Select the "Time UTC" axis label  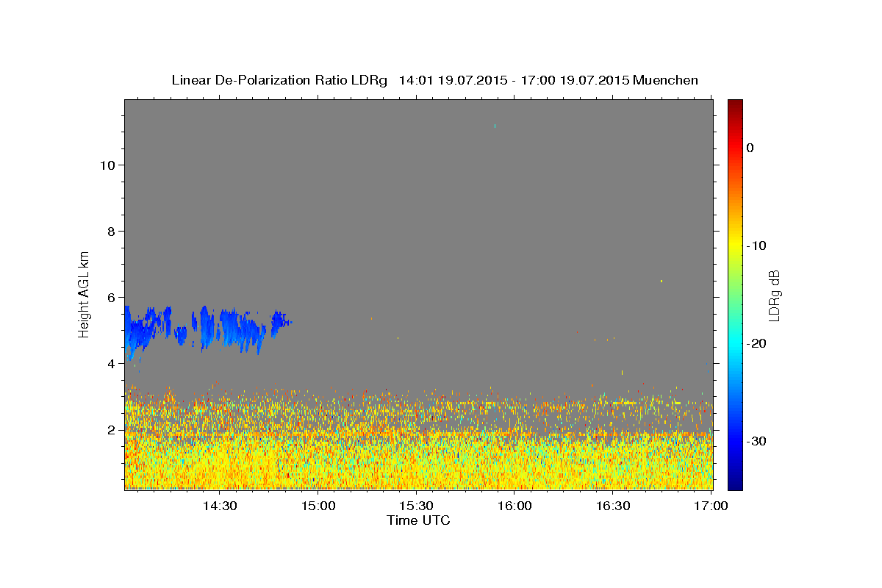(418, 520)
